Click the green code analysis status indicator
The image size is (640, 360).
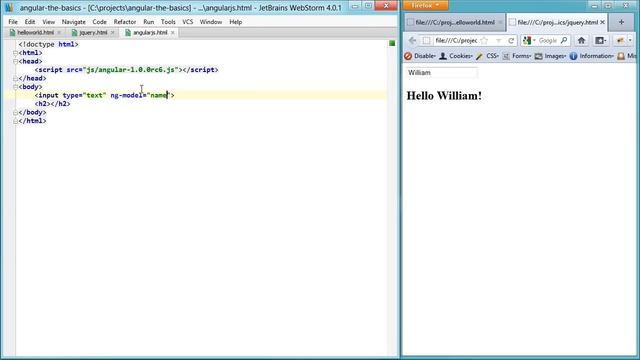click(x=392, y=43)
